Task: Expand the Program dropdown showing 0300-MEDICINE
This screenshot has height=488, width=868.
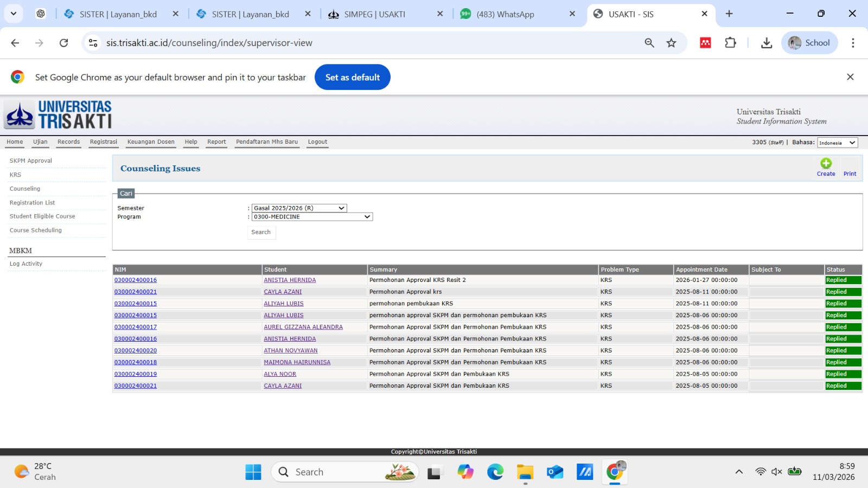Action: pos(312,217)
